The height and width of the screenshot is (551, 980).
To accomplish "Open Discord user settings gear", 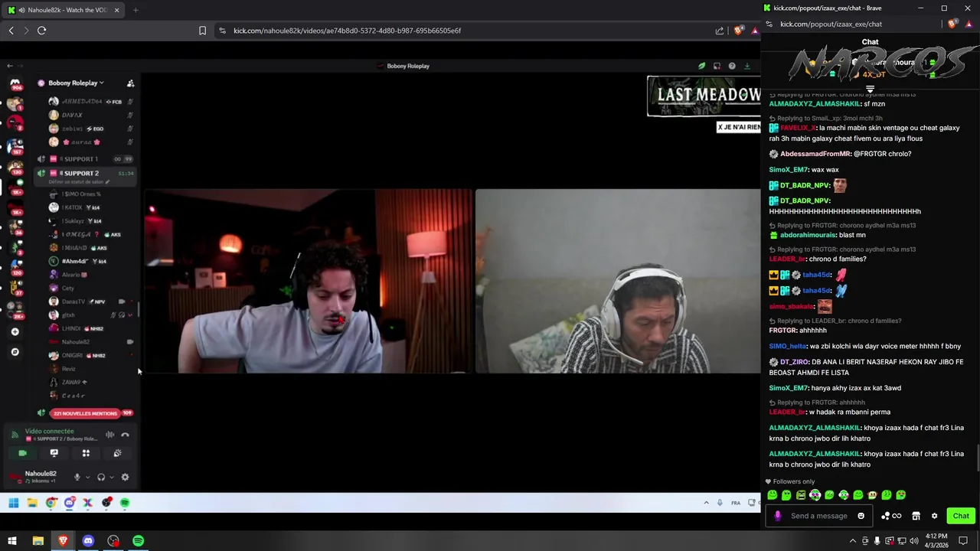I will 125,478.
